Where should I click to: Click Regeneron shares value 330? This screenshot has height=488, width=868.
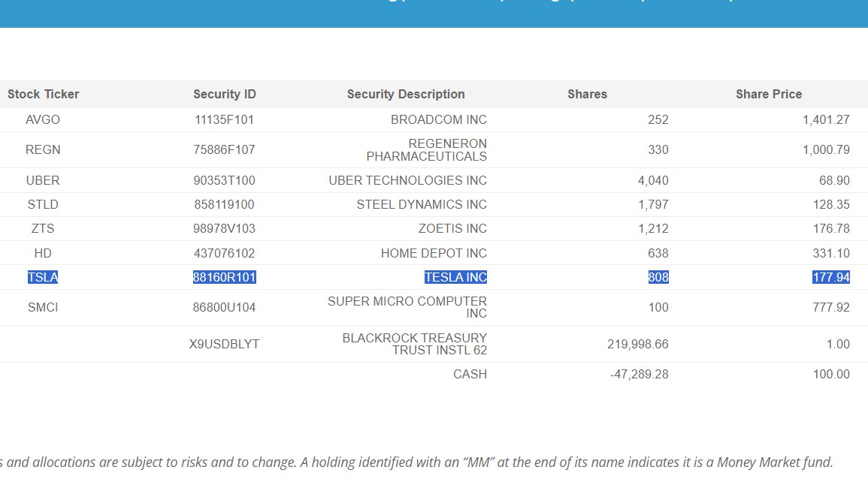tap(658, 149)
